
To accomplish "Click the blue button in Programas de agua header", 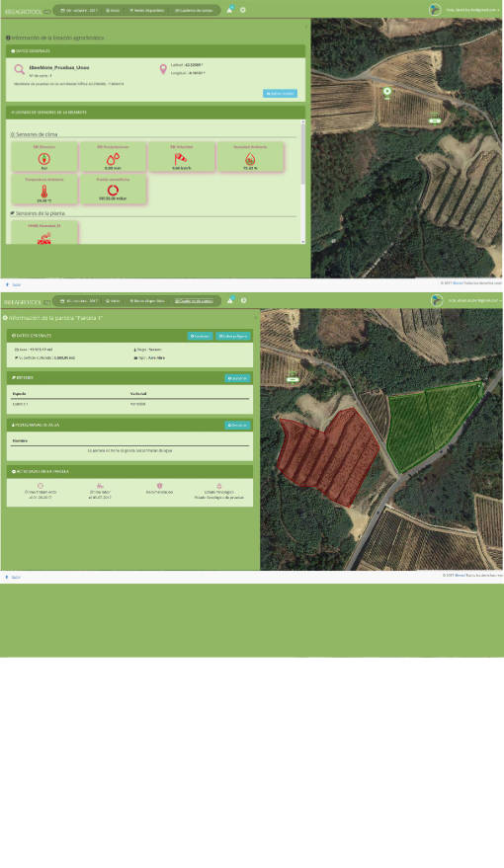I will (x=237, y=426).
